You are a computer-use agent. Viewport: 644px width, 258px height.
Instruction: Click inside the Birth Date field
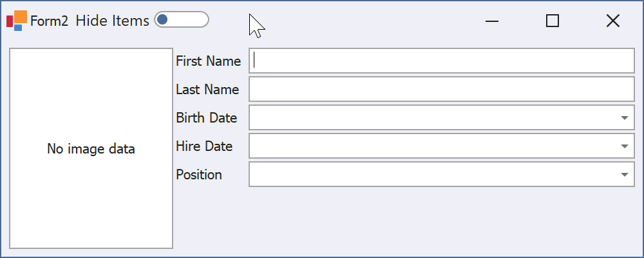(x=433, y=117)
